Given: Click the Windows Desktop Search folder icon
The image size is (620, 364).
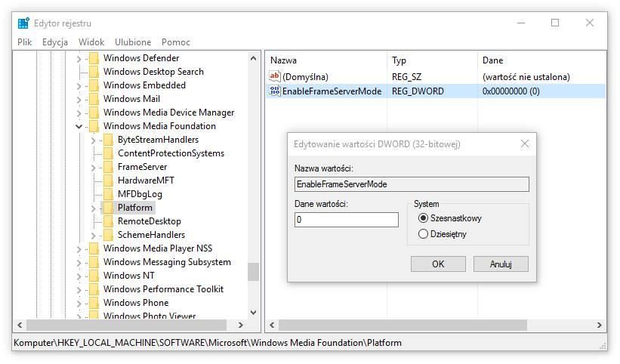Looking at the screenshot, I should pos(94,72).
